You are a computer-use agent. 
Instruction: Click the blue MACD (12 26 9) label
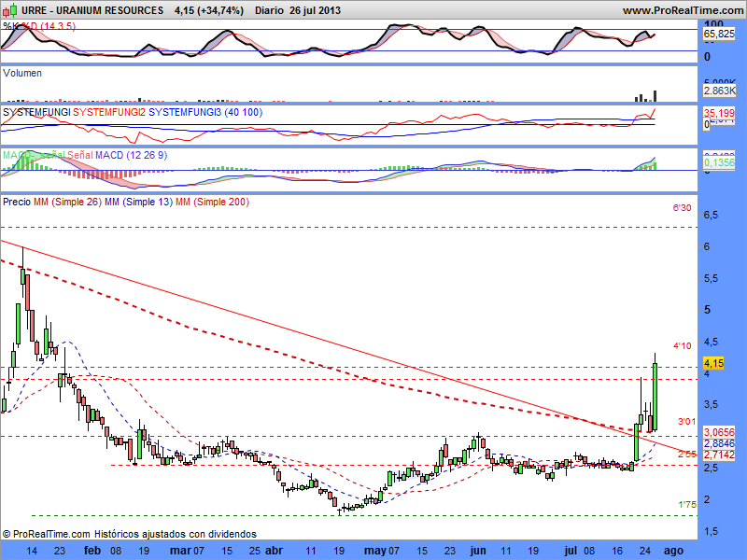pos(131,155)
